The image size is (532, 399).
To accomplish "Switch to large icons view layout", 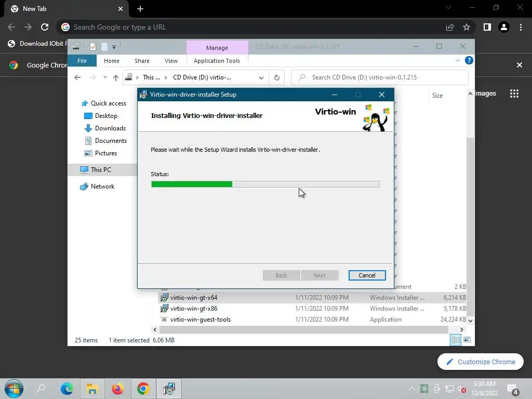I will [467, 340].
